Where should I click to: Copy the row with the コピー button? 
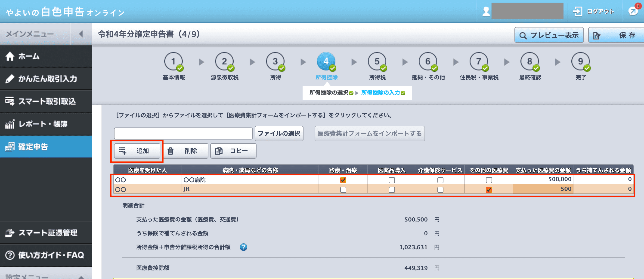tap(233, 151)
